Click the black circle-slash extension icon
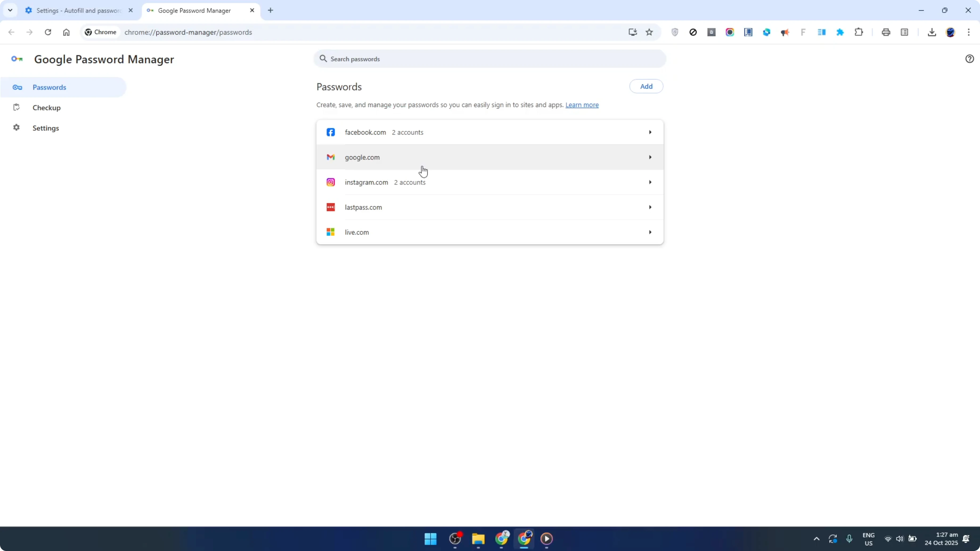The height and width of the screenshot is (551, 980). [x=693, y=32]
